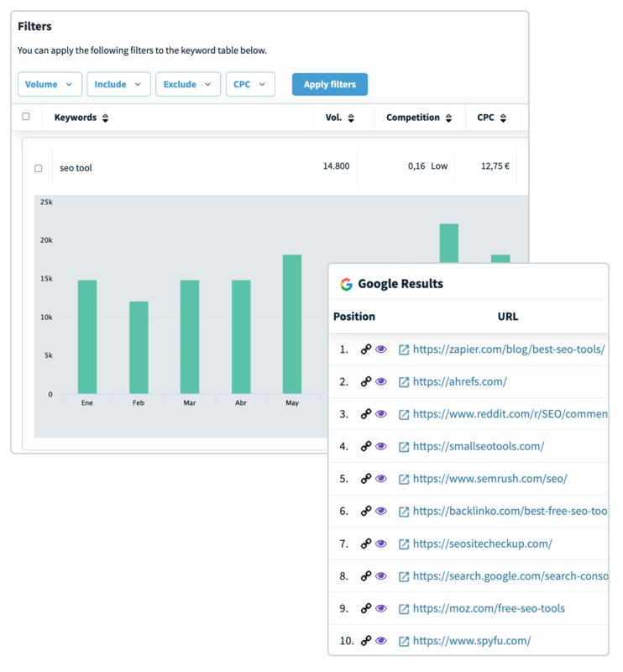Open the Include filter dropdown
623x672 pixels.
click(x=118, y=84)
